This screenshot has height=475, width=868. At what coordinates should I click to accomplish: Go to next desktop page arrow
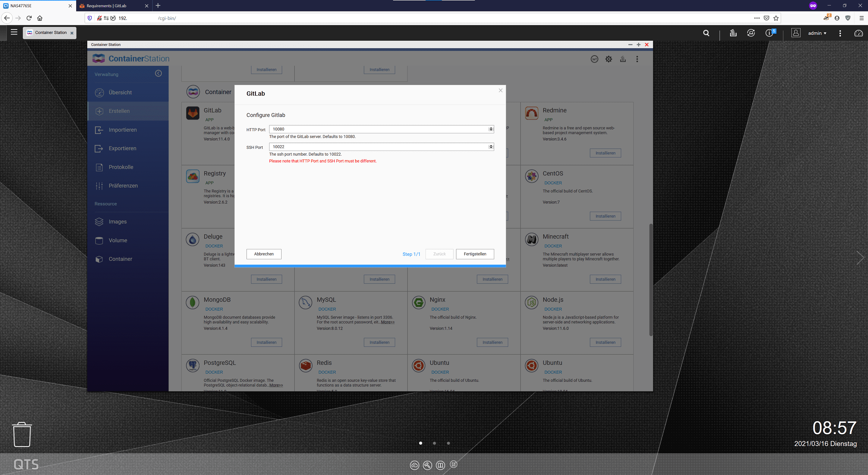[x=860, y=258]
